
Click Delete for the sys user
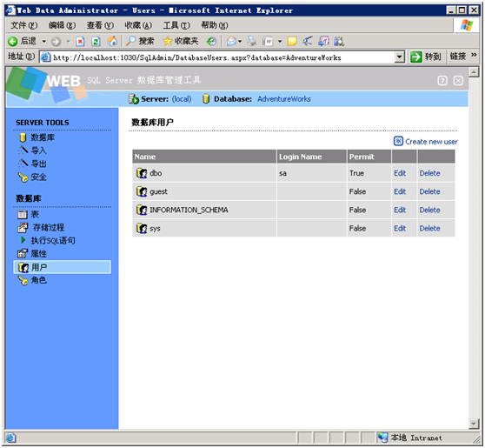pos(429,229)
